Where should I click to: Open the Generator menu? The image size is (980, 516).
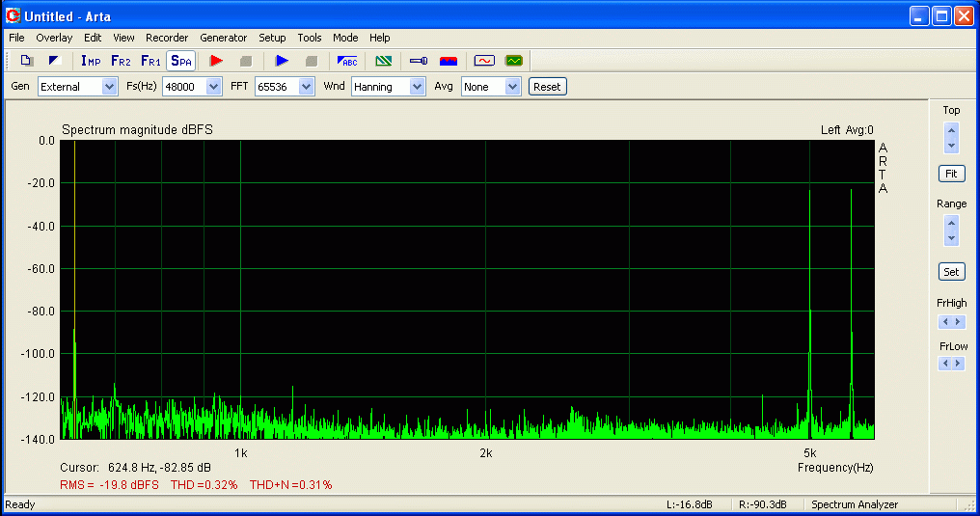[223, 38]
